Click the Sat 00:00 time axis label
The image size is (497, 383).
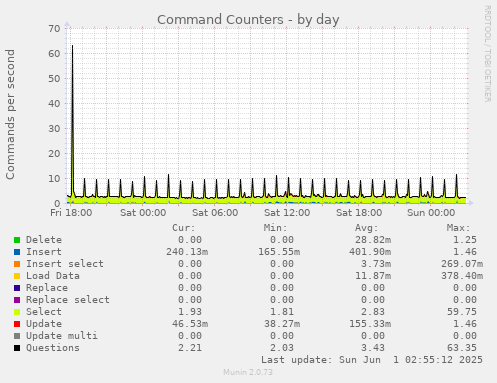[x=143, y=213]
